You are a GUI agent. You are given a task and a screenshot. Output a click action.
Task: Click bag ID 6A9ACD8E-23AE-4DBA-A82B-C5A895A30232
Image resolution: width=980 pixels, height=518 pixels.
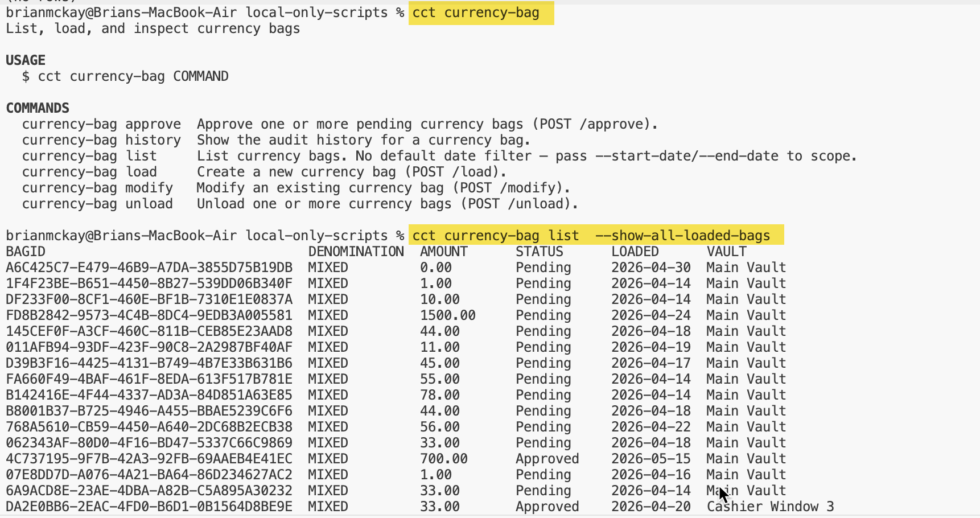149,491
